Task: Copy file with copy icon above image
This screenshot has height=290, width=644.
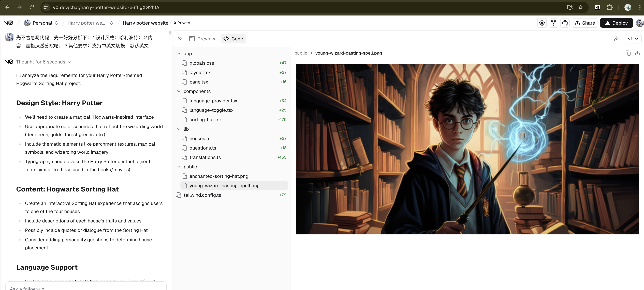Action: [628, 53]
